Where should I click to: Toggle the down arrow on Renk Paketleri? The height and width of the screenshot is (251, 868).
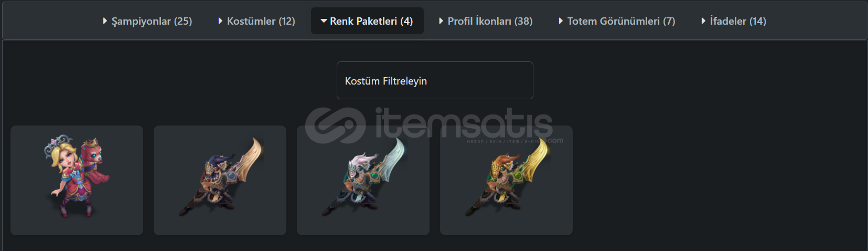coord(324,21)
